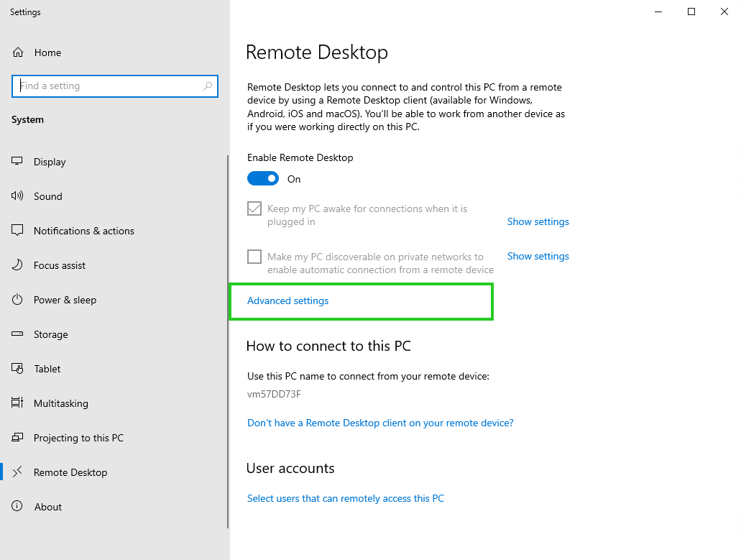Focus the Find a setting box
Image resolution: width=741 pixels, height=560 pixels.
pyautogui.click(x=115, y=86)
